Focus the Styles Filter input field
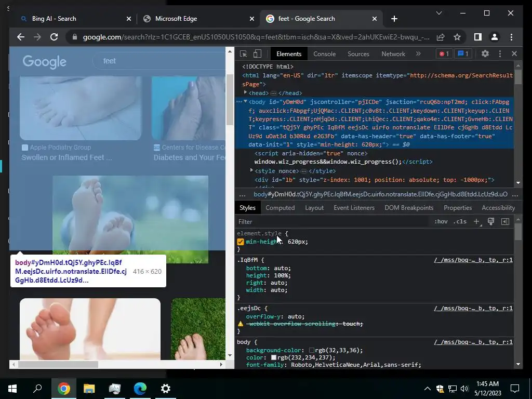The height and width of the screenshot is (399, 532). 332,221
